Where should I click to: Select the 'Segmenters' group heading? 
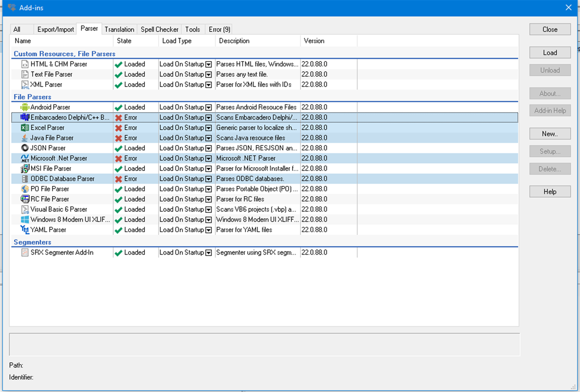[32, 242]
